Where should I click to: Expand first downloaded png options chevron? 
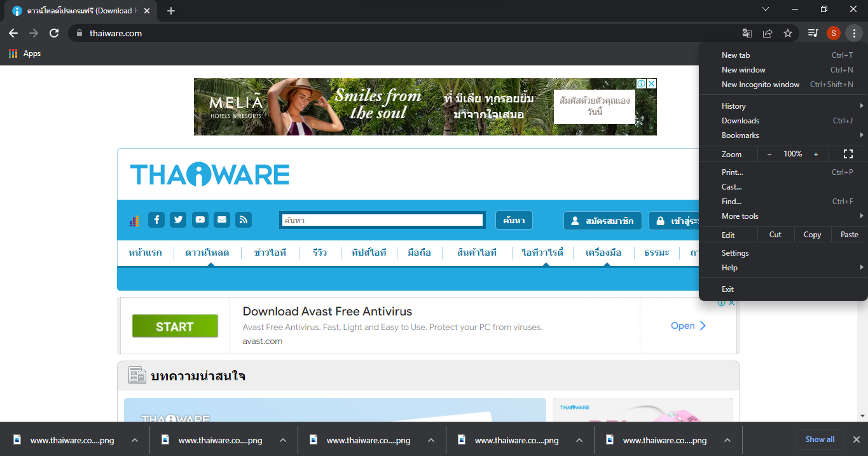135,440
